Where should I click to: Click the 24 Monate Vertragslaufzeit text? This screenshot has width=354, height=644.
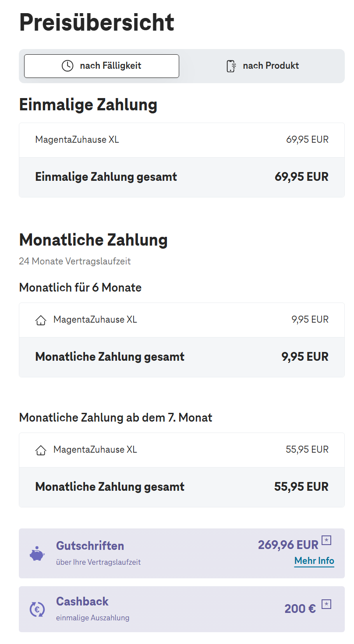[75, 261]
